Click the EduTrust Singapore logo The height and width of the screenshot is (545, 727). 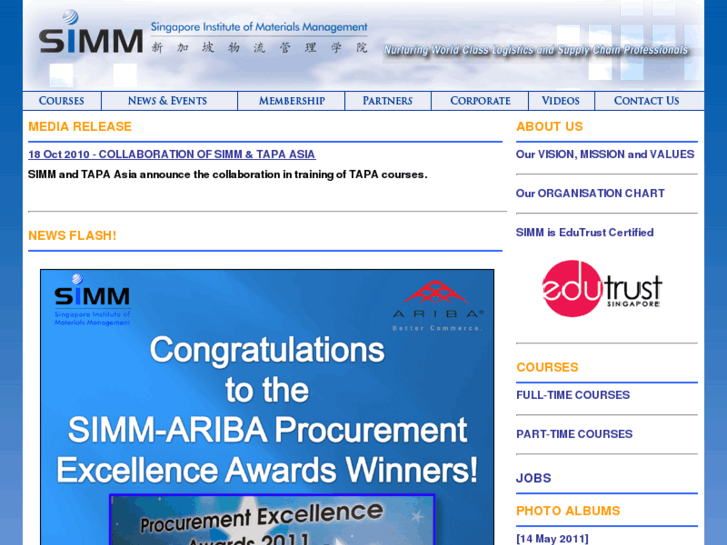602,289
